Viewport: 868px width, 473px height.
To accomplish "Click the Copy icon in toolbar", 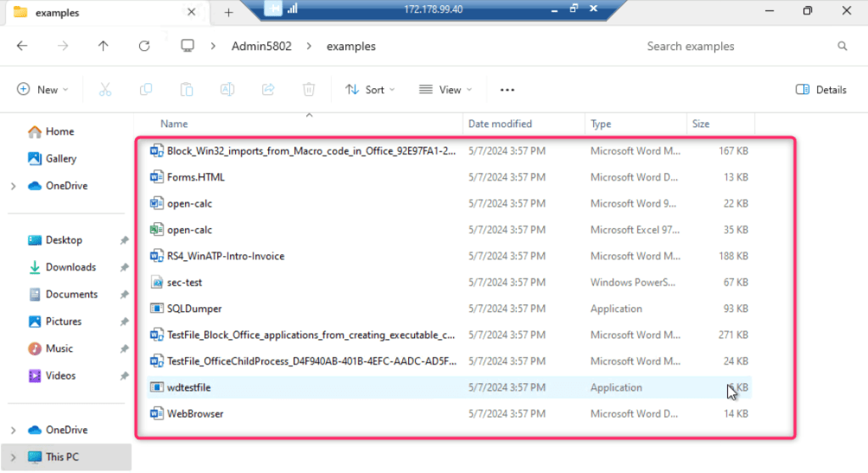I will click(146, 90).
